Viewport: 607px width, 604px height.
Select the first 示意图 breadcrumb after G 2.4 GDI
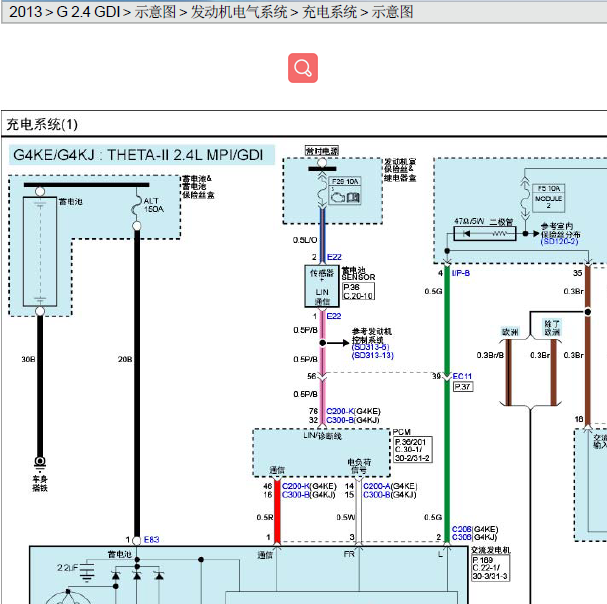click(155, 12)
